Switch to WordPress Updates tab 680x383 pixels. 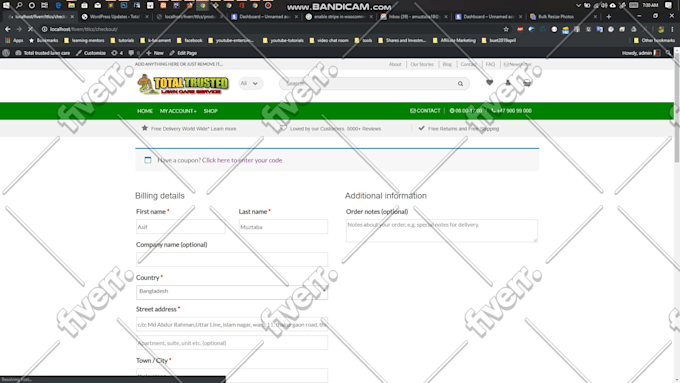coord(114,16)
